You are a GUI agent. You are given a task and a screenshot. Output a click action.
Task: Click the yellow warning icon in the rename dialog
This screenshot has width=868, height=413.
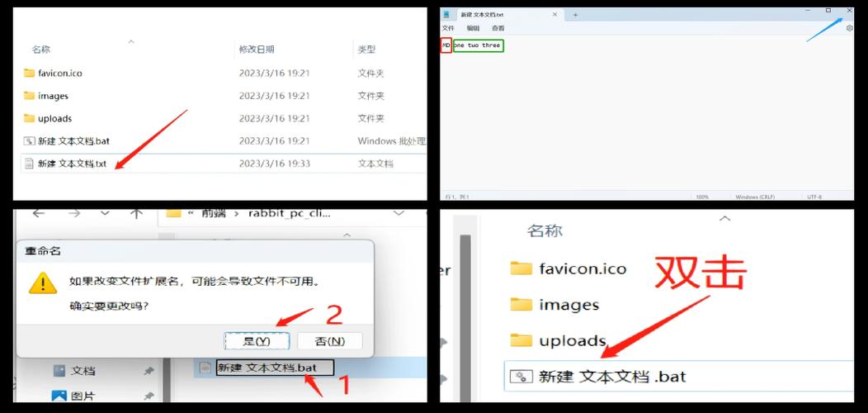(43, 285)
